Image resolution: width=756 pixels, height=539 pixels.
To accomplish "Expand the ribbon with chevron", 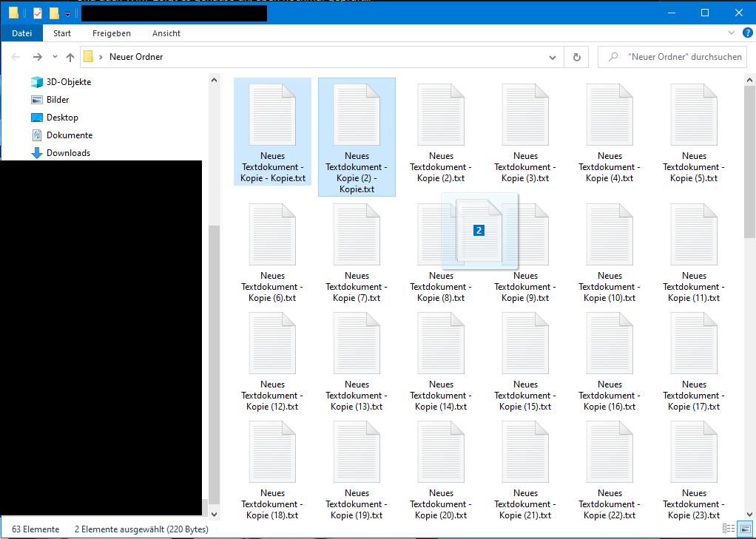I will click(x=732, y=33).
